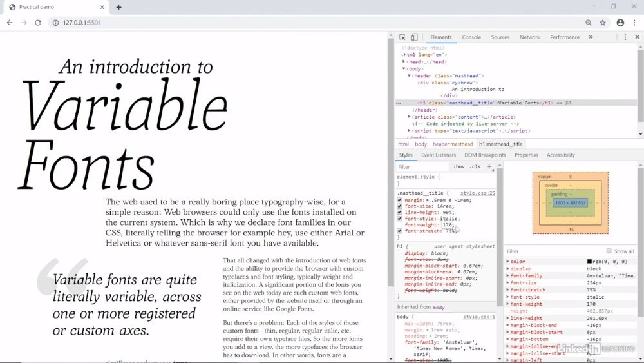The image size is (644, 363).
Task: Click the address bar URL 127.0.0.1:5501
Action: pyautogui.click(x=82, y=23)
